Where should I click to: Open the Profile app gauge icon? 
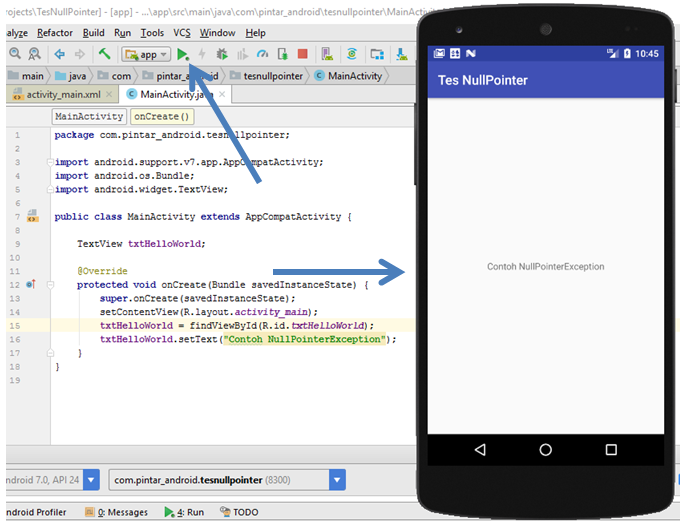[262, 54]
